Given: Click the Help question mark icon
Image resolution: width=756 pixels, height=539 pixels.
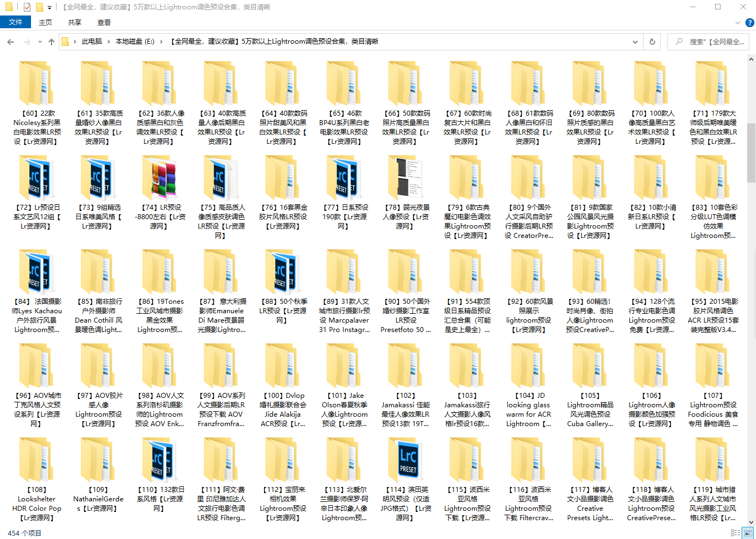Looking at the screenshot, I should (750, 23).
